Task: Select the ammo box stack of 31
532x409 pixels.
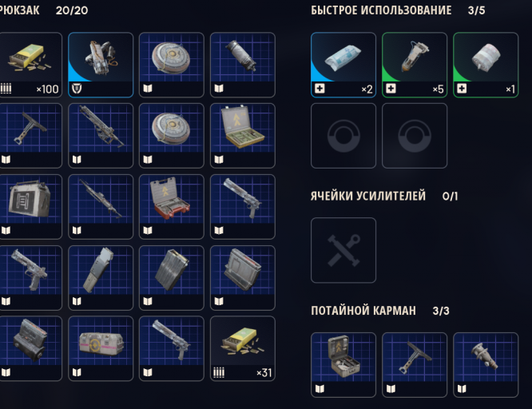Action: [x=243, y=348]
